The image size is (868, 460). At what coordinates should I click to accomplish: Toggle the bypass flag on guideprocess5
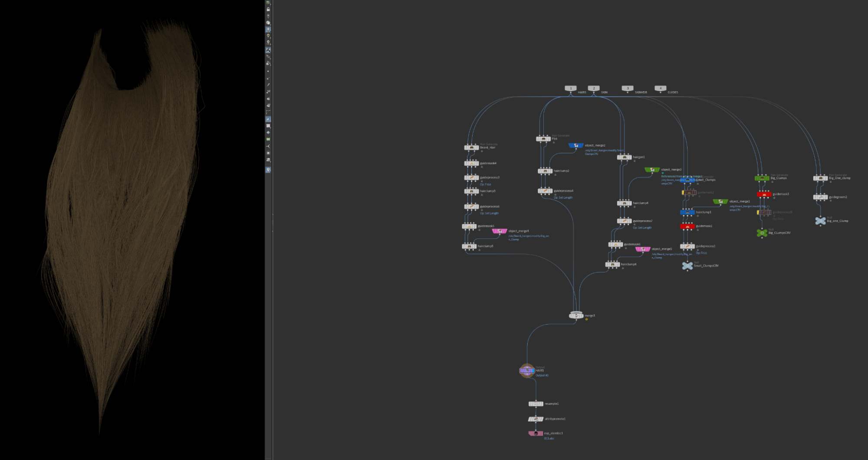pyautogui.click(x=758, y=212)
